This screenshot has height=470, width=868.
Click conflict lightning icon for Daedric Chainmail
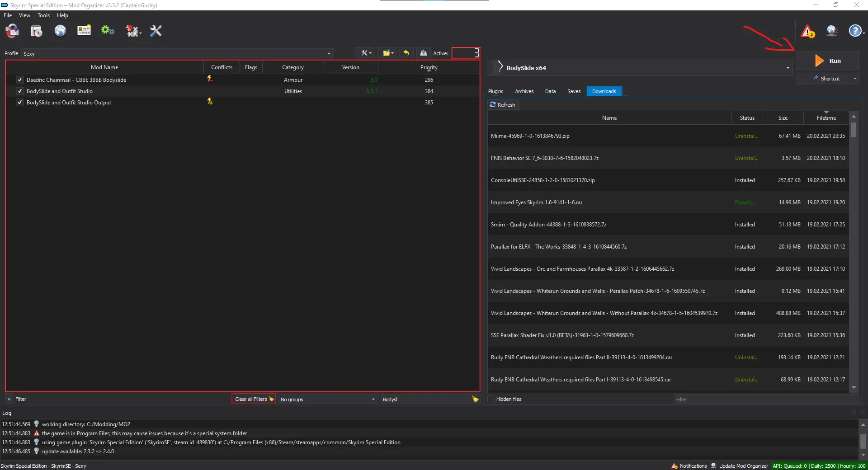pos(210,79)
